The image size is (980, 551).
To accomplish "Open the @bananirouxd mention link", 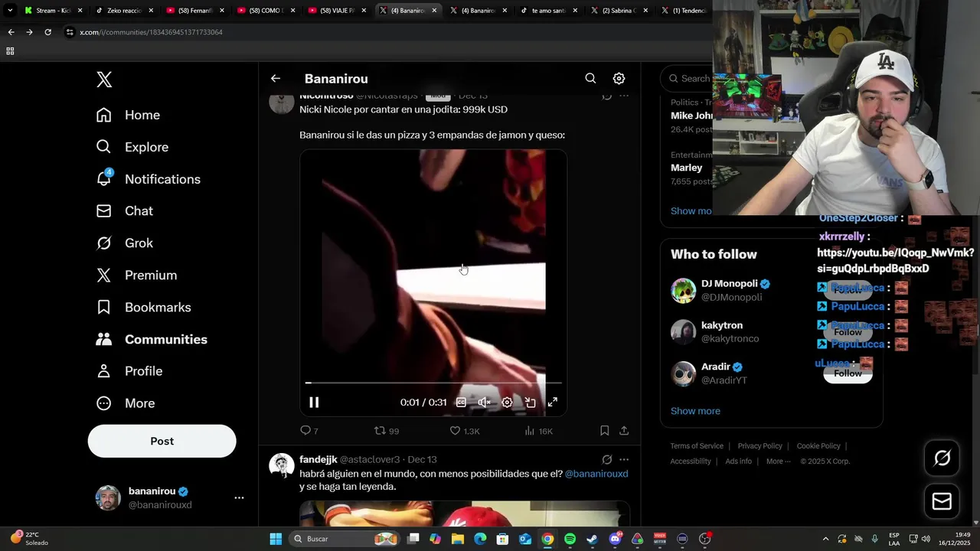I will point(596,474).
